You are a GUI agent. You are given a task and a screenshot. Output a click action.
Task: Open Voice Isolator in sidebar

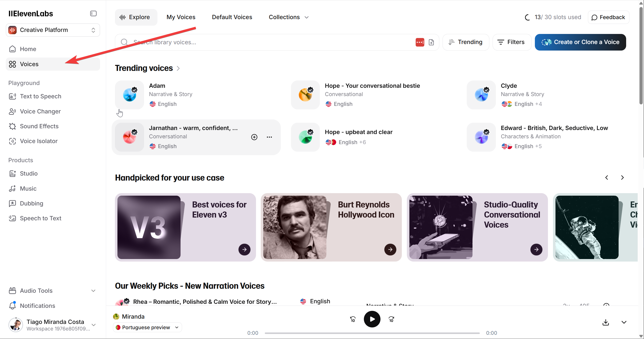click(53, 141)
